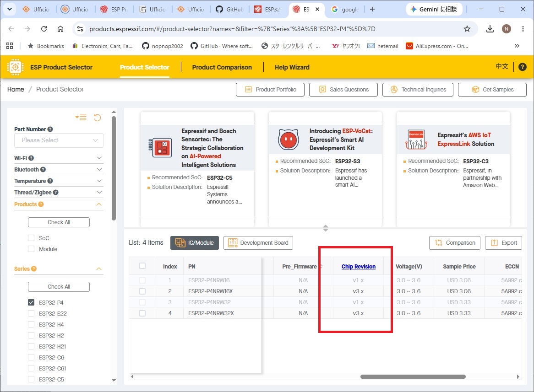Screen dimensions: 534x392
Task: Click the table horizontal scrollbar thumb
Action: click(413, 377)
